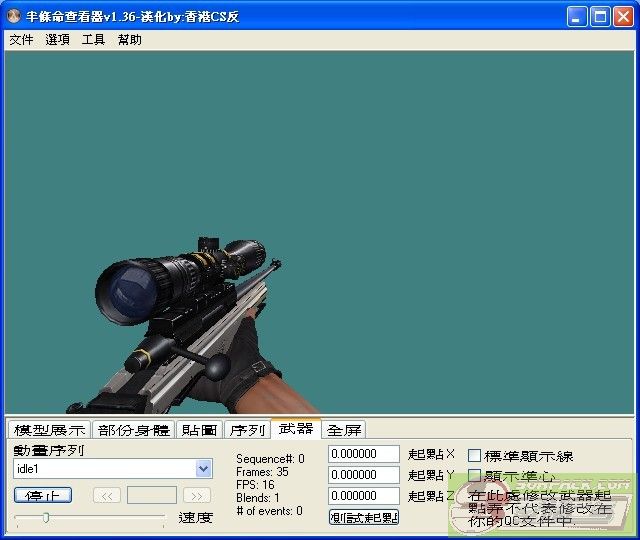Step to previous frame with << button
640x540 pixels.
point(107,495)
